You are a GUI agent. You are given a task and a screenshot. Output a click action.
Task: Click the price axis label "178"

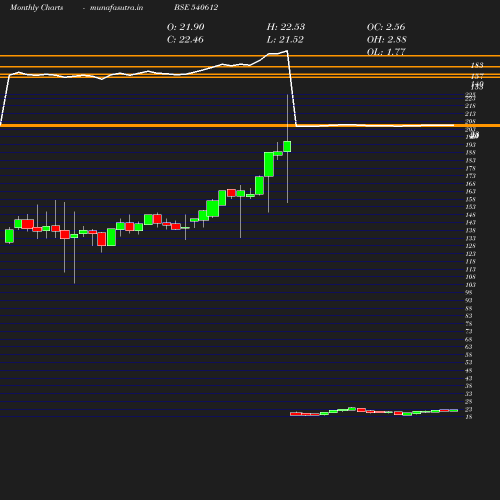tap(470, 168)
